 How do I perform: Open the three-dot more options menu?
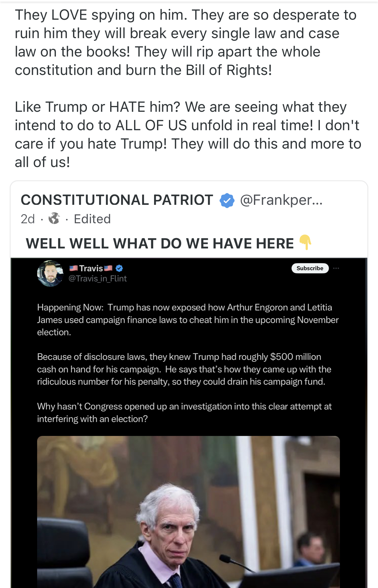[x=335, y=268]
